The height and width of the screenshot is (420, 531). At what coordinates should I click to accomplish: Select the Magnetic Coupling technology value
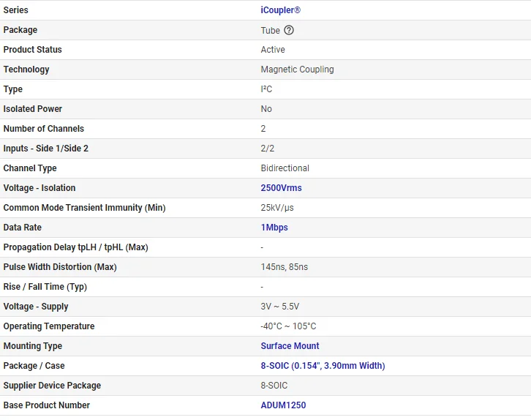pyautogui.click(x=297, y=70)
